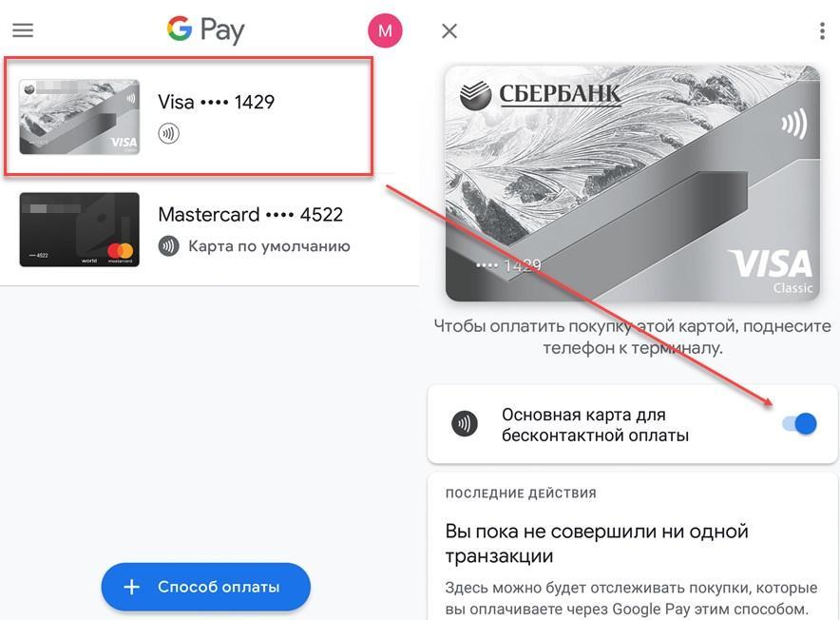Tap the Сбербанк logo on the card
This screenshot has height=620, width=840.
(540, 94)
